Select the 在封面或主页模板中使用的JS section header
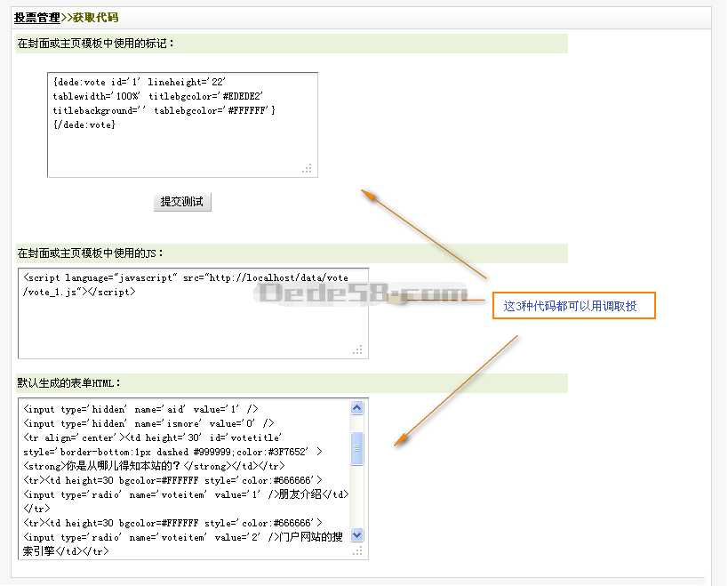The width and height of the screenshot is (728, 586). pyautogui.click(x=91, y=254)
